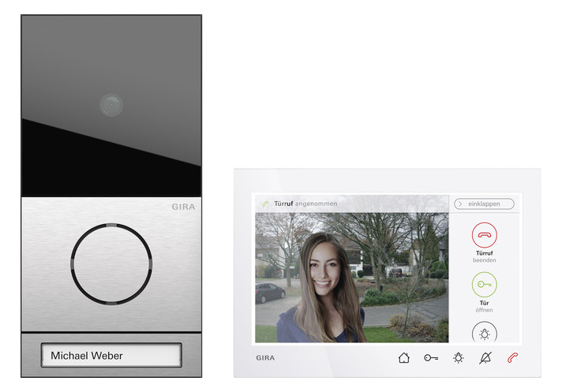Click the Tür öffnen label text
This screenshot has width=562, height=392.
pyautogui.click(x=484, y=306)
